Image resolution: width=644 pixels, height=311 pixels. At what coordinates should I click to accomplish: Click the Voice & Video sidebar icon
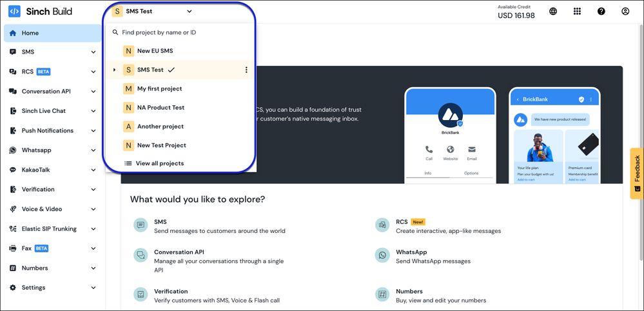coord(13,209)
